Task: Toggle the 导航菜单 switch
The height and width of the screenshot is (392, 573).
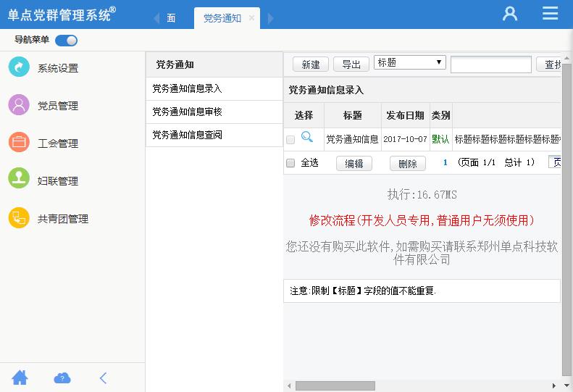Action: click(x=66, y=41)
